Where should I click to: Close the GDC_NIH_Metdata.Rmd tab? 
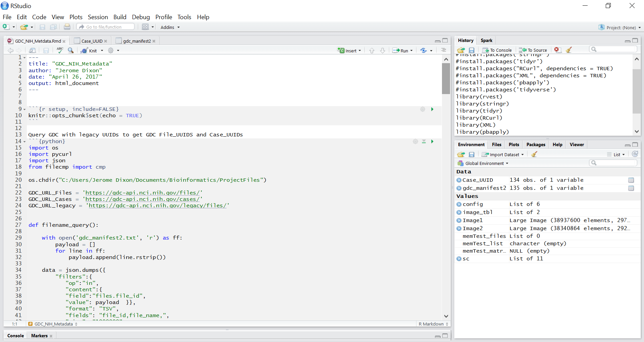click(64, 41)
